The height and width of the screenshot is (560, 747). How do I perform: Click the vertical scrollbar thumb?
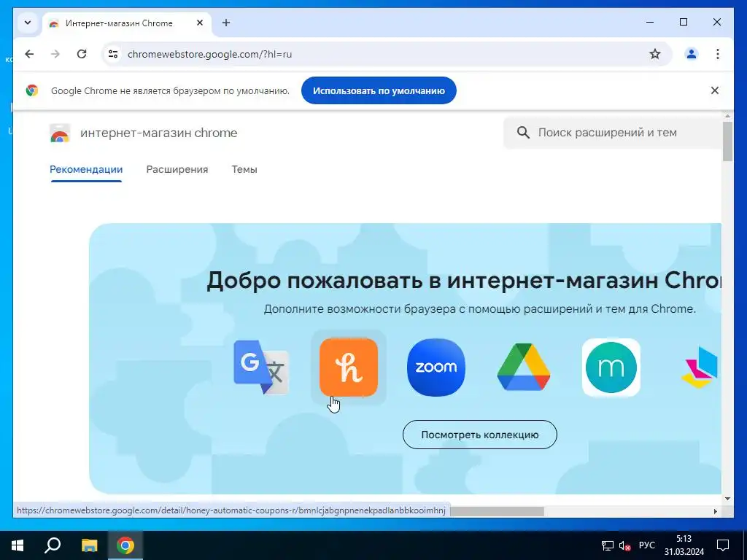coord(727,141)
